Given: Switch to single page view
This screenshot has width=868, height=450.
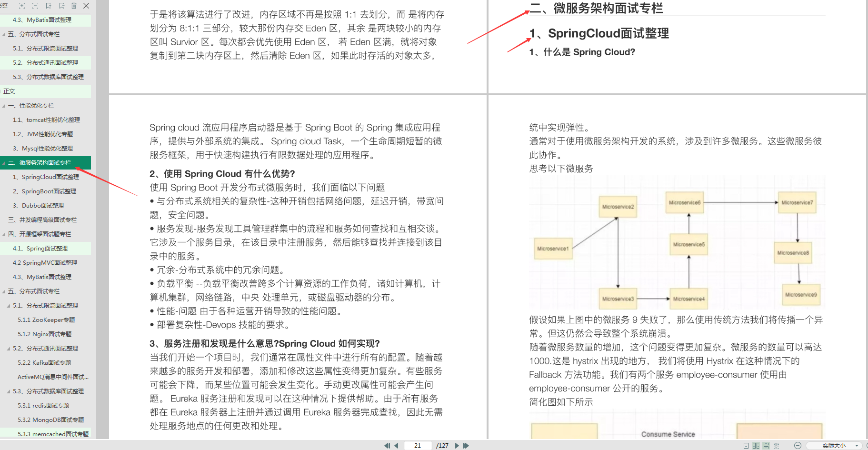Looking at the screenshot, I should (746, 446).
